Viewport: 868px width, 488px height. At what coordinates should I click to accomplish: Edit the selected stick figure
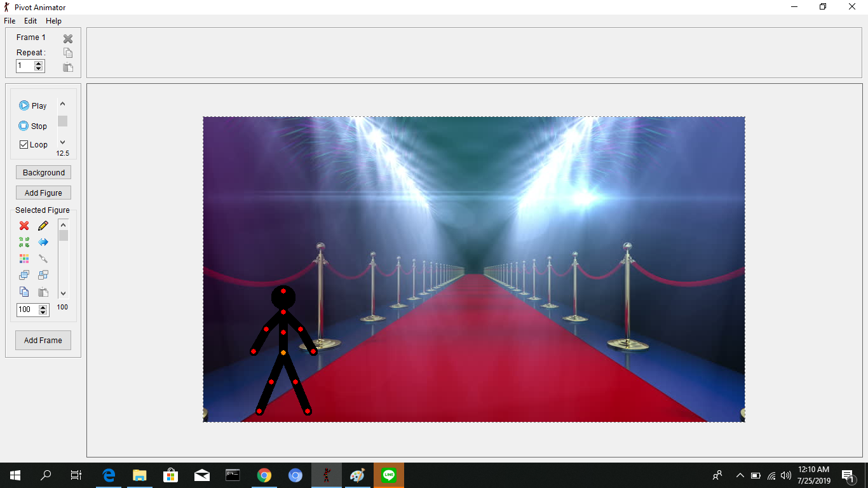43,226
